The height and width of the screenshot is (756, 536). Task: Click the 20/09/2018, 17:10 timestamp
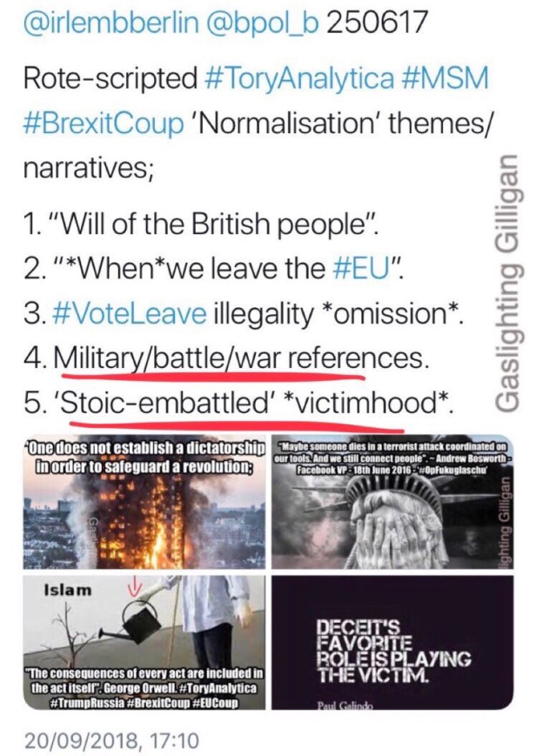111,740
